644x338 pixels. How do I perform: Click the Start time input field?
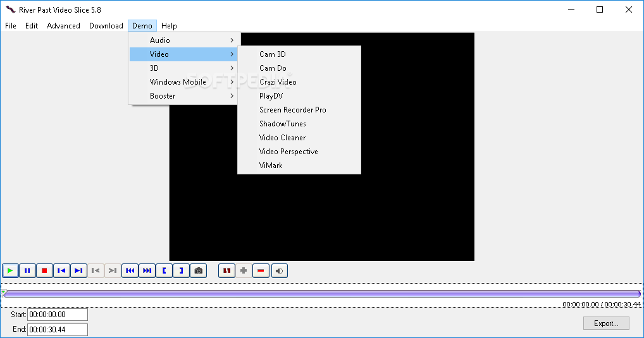pos(58,315)
